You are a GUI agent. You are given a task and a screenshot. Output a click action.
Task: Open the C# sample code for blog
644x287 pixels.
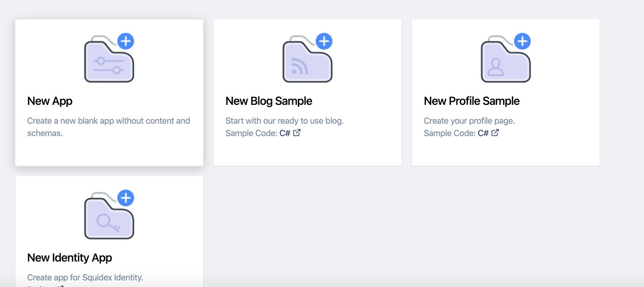click(285, 133)
